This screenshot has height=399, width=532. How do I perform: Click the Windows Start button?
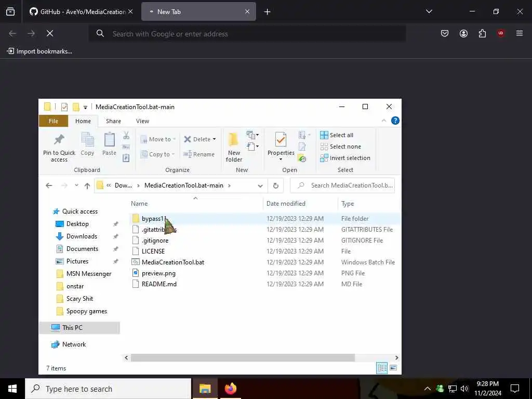[x=12, y=389]
